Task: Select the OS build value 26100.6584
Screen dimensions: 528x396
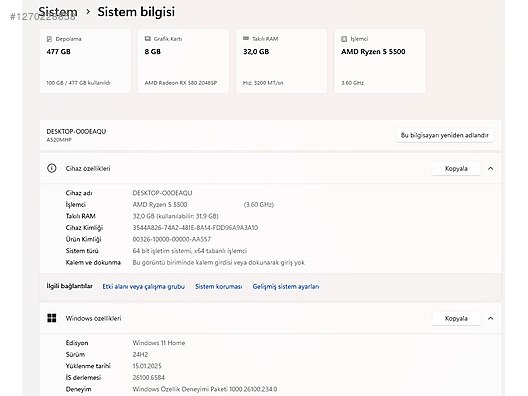Action: (x=148, y=377)
